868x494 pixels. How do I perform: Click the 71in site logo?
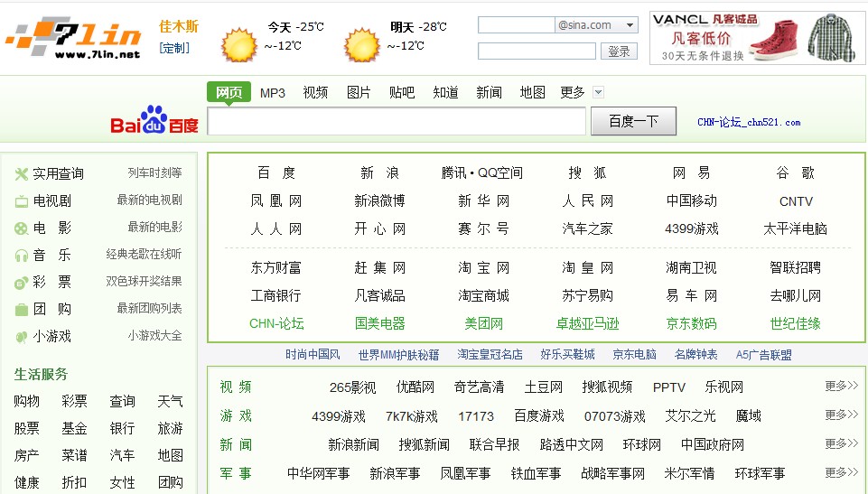(73, 38)
